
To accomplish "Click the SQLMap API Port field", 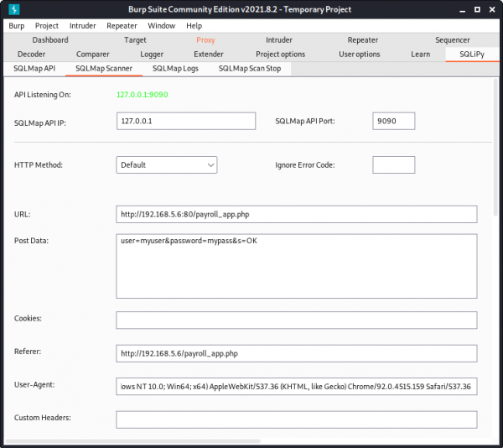I will coord(393,122).
